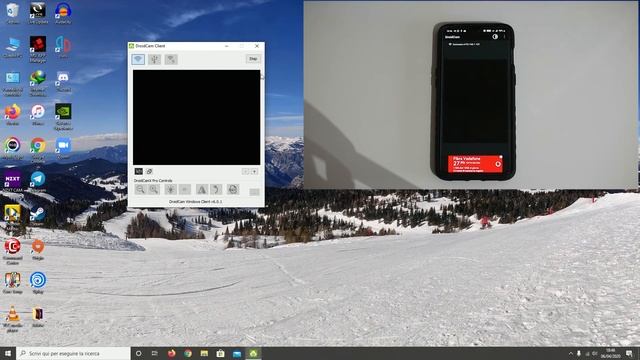Open the Google Chrome desktop shortcut
This screenshot has width=640, height=360.
point(38,150)
